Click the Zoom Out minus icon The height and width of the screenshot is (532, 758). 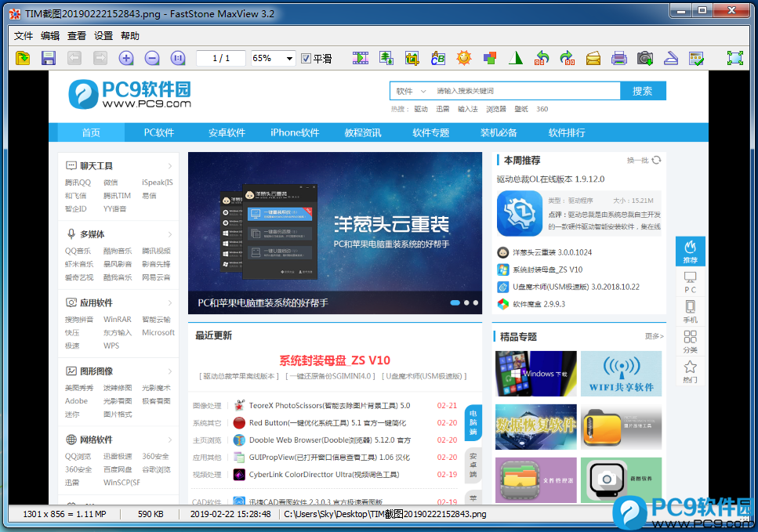[x=152, y=59]
